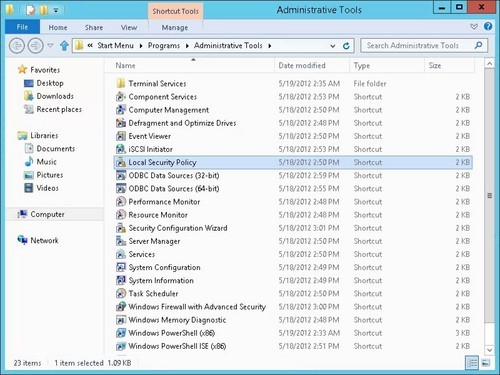
Task: Select Music library in navigation pane
Action: [40, 162]
